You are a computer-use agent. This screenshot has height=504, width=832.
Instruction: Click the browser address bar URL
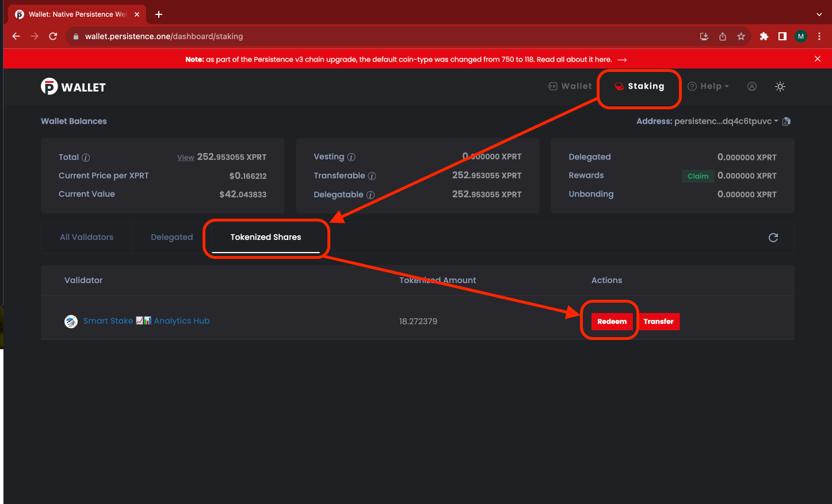pyautogui.click(x=164, y=36)
